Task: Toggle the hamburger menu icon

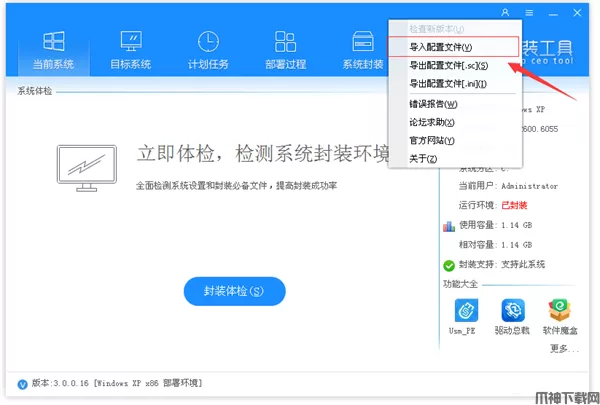Action: click(x=529, y=13)
